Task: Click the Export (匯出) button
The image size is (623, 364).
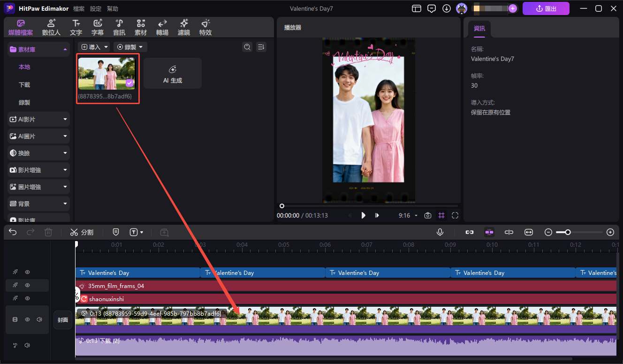Action: [x=546, y=8]
